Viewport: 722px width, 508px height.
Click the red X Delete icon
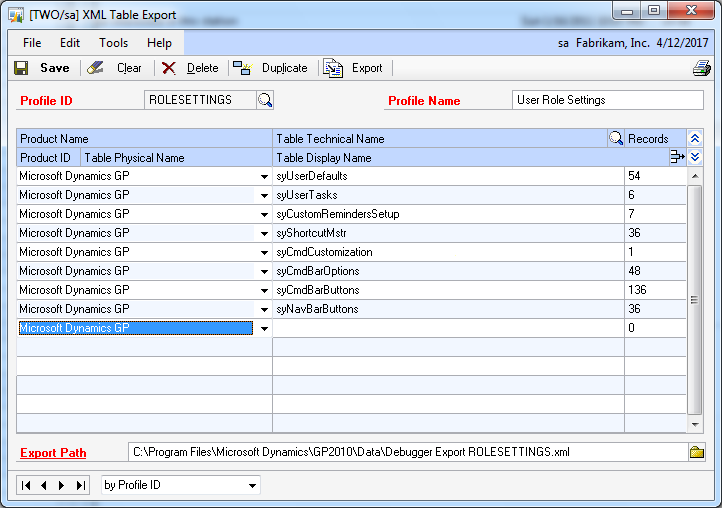(169, 68)
